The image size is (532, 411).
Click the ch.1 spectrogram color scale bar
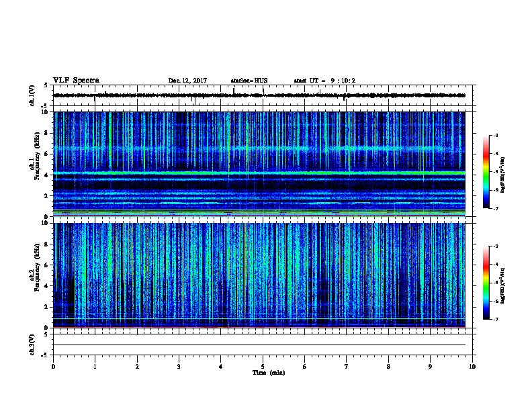click(486, 172)
